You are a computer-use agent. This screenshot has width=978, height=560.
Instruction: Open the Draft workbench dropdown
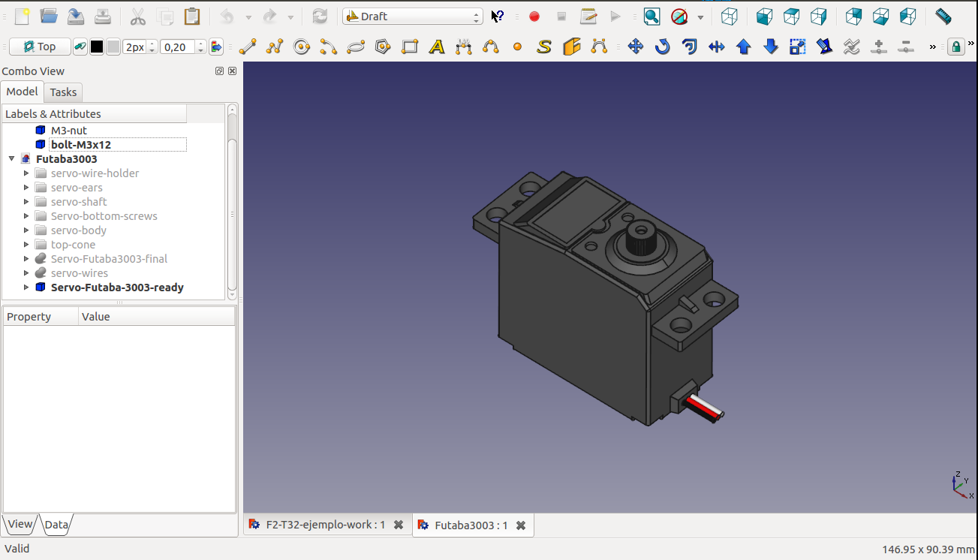point(412,16)
